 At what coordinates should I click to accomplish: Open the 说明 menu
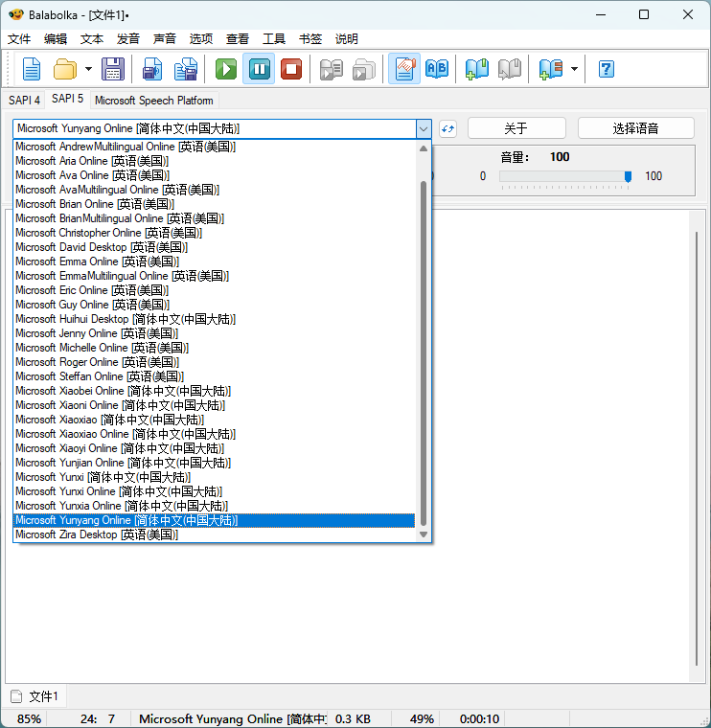coord(347,39)
